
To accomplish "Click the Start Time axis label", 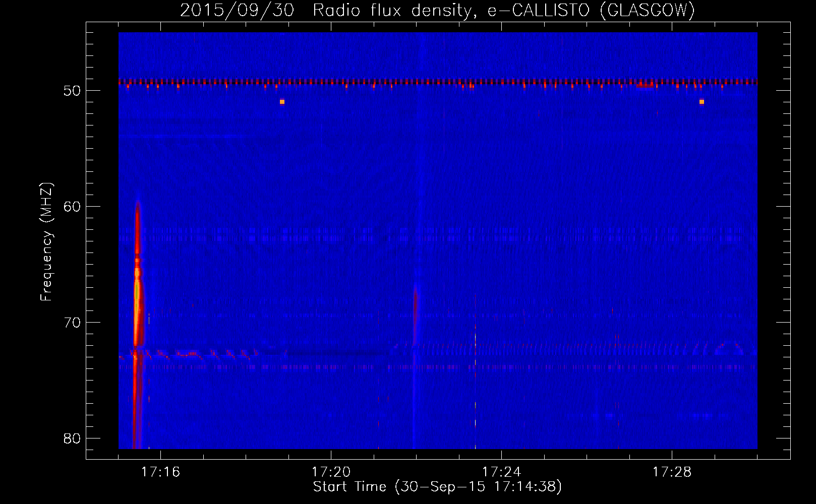I will [437, 486].
